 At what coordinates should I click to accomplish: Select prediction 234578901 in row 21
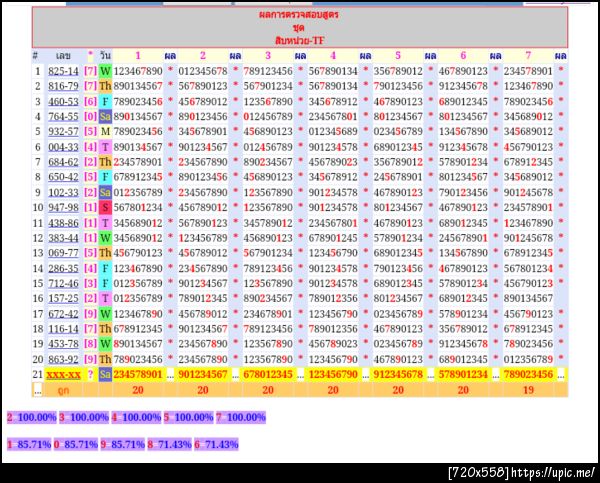(x=138, y=374)
